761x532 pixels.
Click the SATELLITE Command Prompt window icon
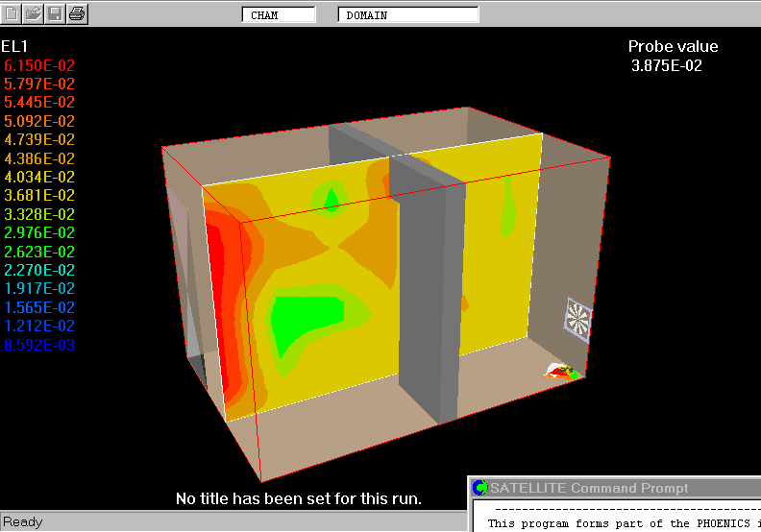pos(479,488)
